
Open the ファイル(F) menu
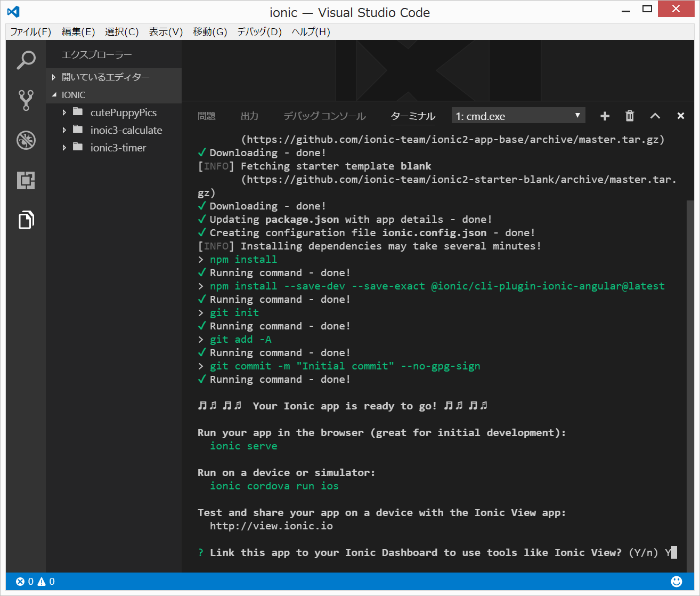[x=30, y=32]
